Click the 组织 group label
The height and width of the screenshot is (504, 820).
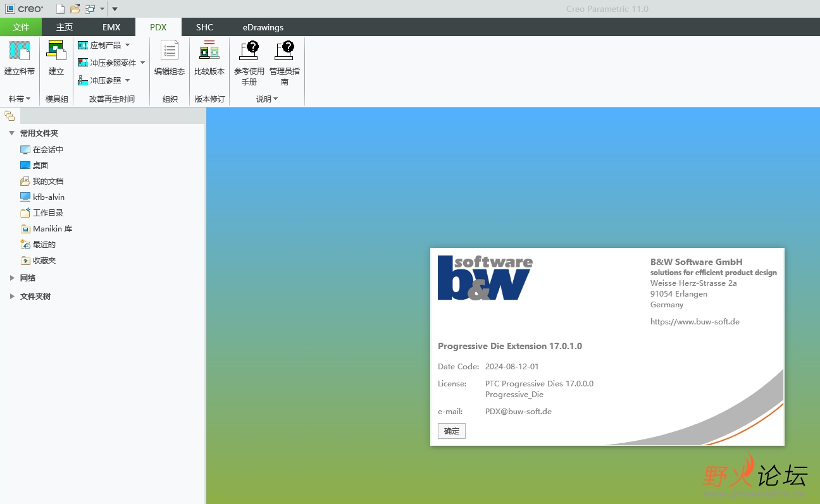coord(170,99)
